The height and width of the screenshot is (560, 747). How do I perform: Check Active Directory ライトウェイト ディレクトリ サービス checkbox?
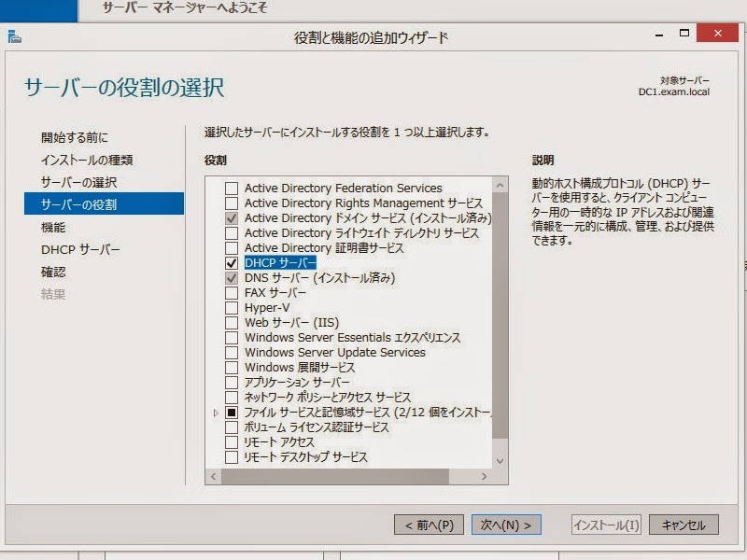click(232, 232)
